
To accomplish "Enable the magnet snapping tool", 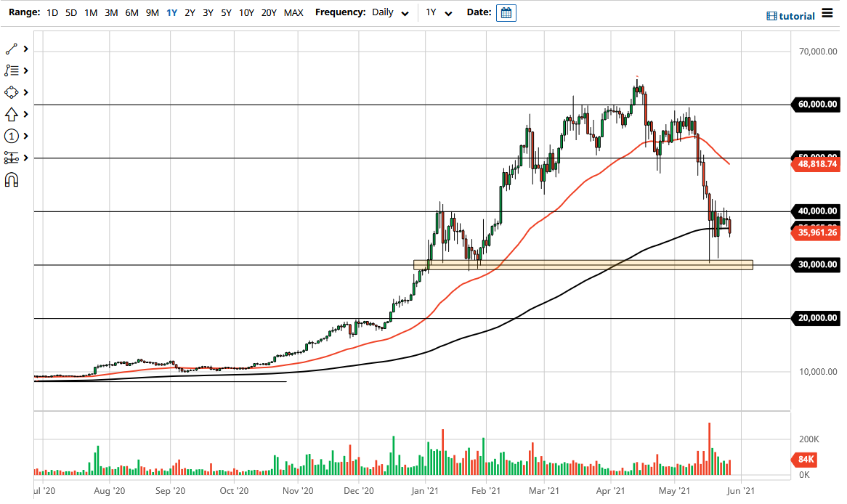I will pyautogui.click(x=11, y=179).
